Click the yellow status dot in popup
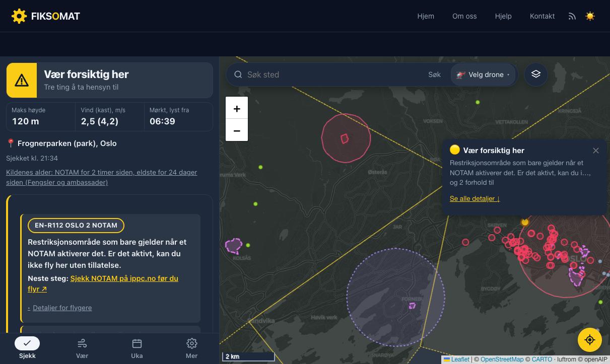The width and height of the screenshot is (610, 364). coord(455,150)
